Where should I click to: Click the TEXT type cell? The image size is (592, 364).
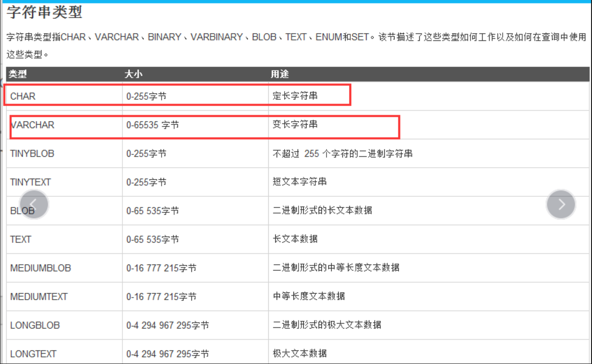coord(64,239)
